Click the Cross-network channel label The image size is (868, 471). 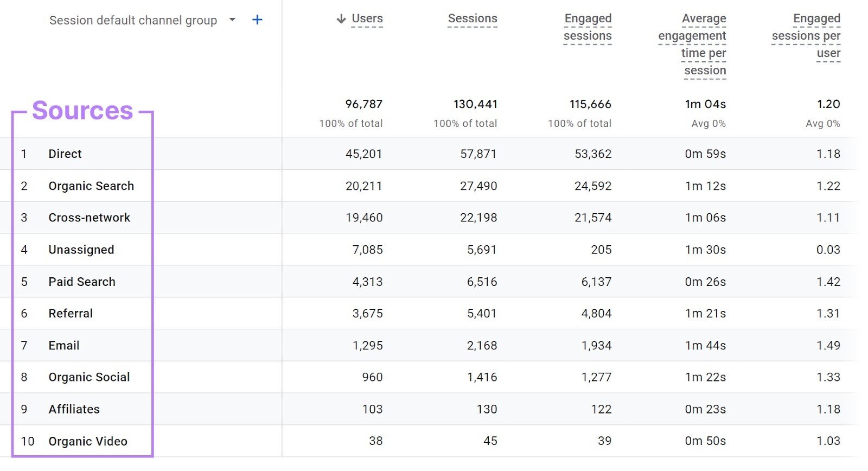[x=90, y=218]
